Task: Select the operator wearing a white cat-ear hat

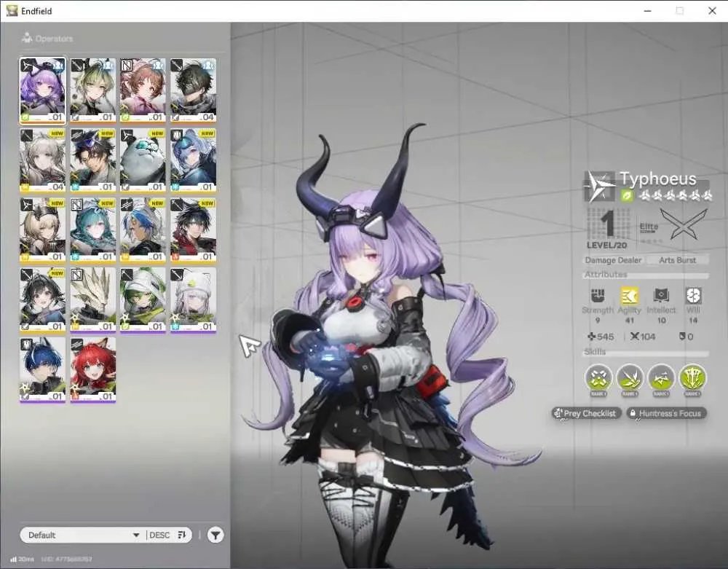Action: tap(193, 300)
